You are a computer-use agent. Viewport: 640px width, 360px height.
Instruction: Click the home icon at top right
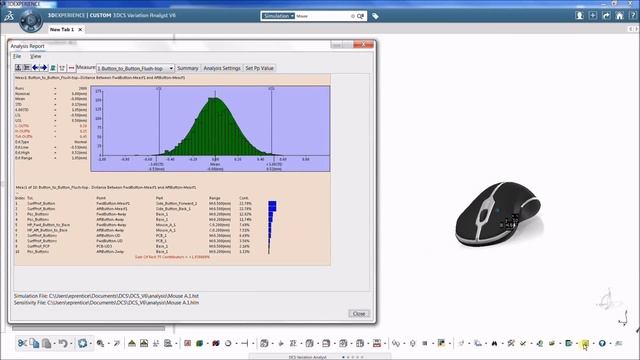pyautogui.click(x=620, y=16)
